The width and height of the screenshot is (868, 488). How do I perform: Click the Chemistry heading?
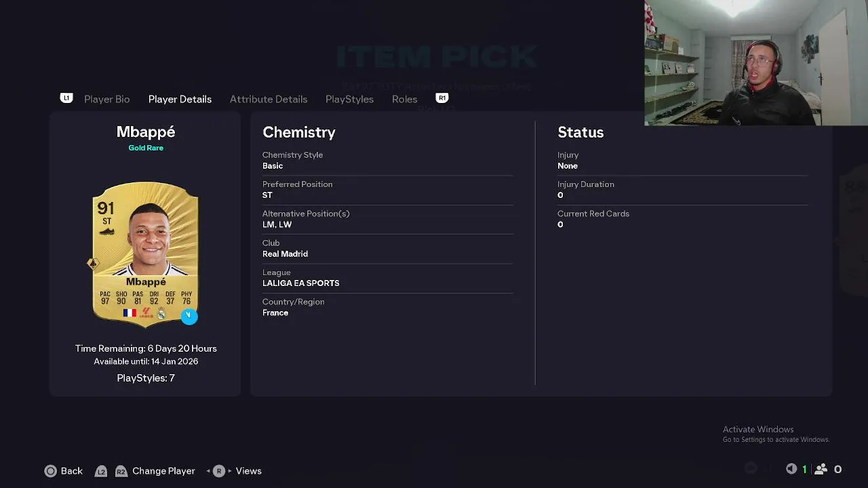tap(299, 132)
